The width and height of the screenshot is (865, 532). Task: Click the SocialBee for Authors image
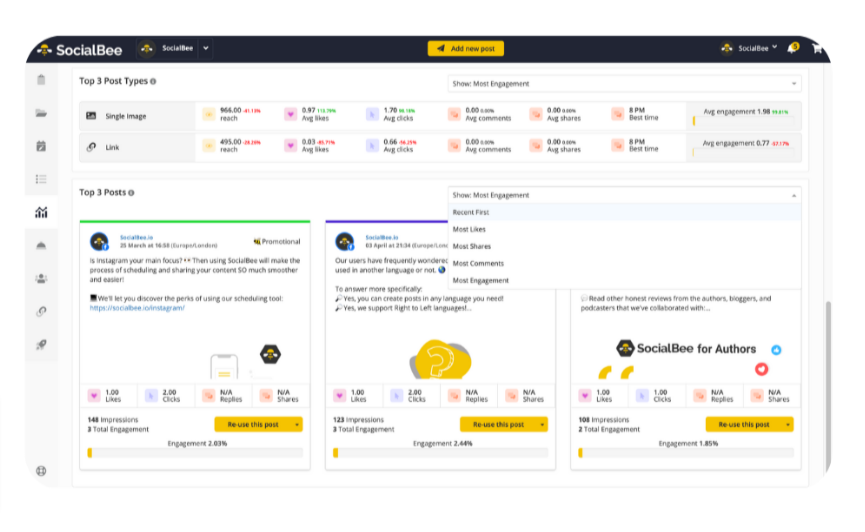(686, 356)
